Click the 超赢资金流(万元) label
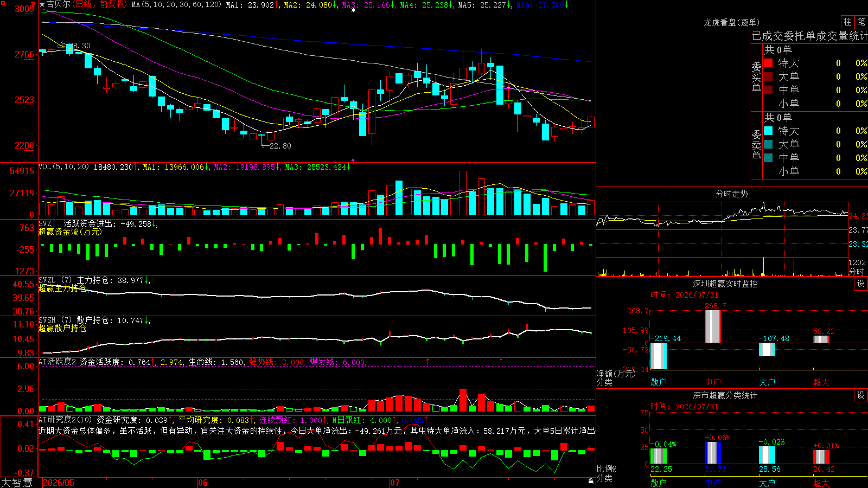The image size is (868, 488). click(x=70, y=232)
